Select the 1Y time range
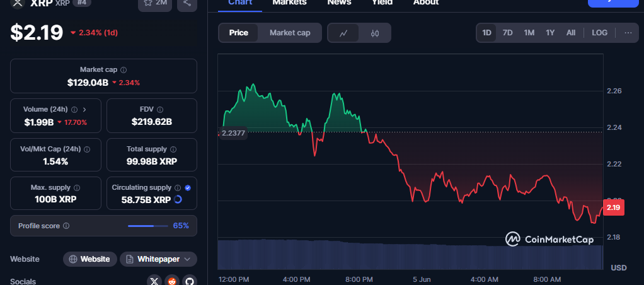The height and width of the screenshot is (285, 644). (550, 33)
